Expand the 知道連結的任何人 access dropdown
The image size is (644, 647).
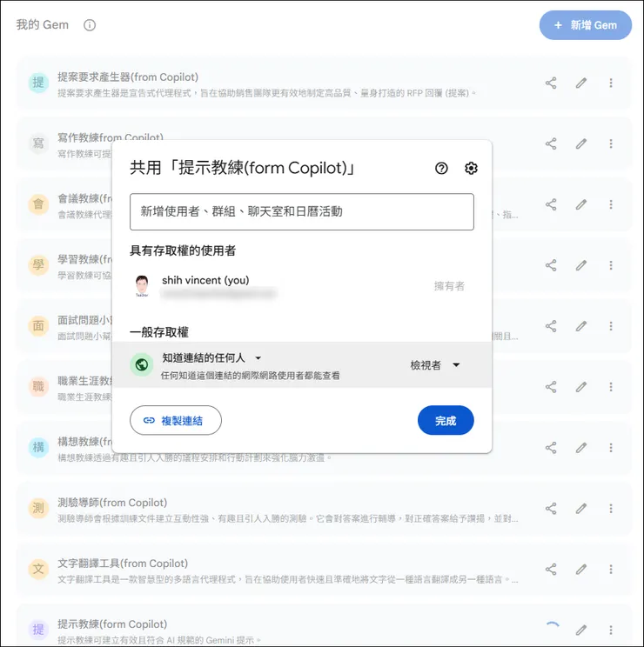tap(211, 357)
